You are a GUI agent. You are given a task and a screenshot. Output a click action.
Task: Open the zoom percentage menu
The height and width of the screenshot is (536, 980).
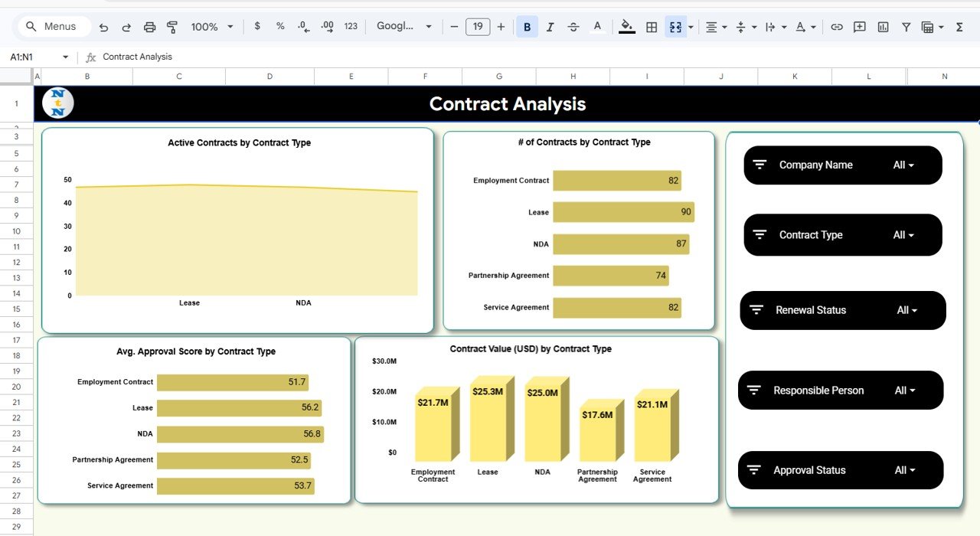point(211,25)
